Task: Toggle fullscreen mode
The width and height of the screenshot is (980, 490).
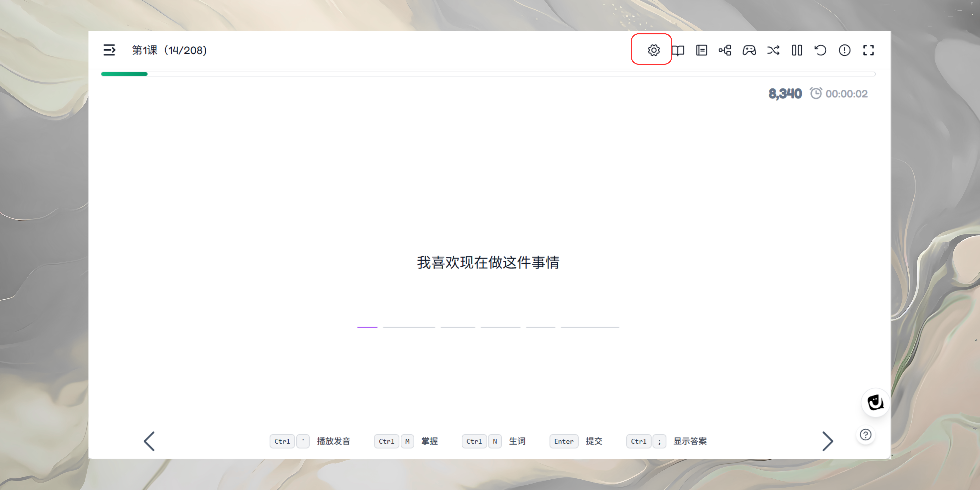Action: click(x=868, y=50)
